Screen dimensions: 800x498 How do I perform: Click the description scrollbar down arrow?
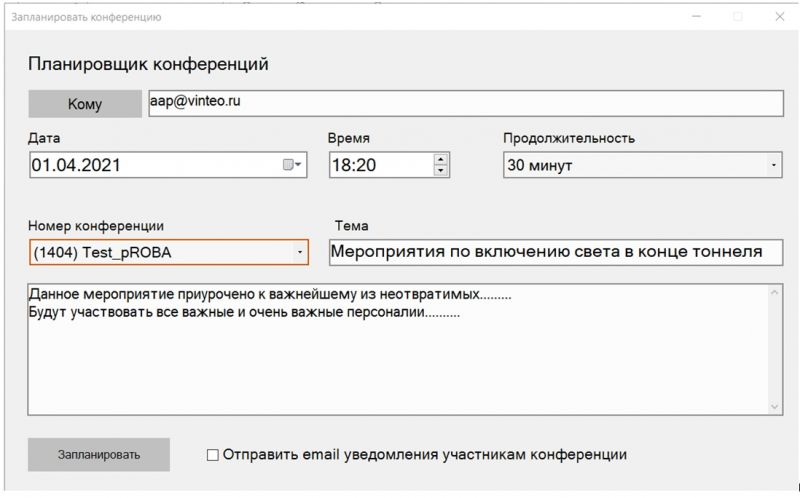[x=774, y=407]
